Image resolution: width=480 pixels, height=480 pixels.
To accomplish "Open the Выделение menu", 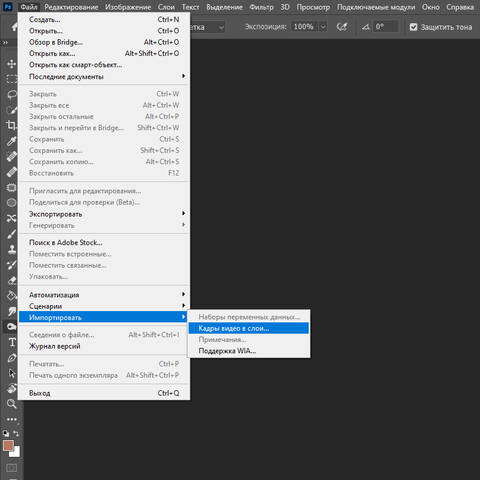I will [224, 7].
